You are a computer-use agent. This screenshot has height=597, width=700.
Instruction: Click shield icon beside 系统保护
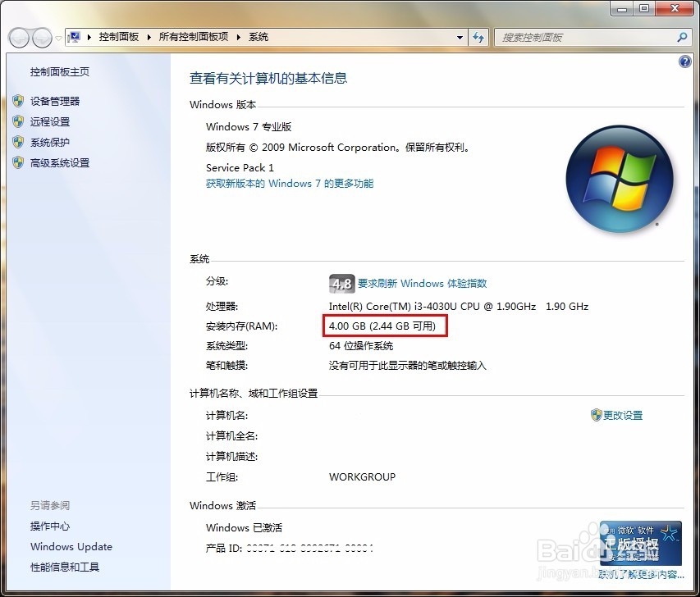[18, 143]
